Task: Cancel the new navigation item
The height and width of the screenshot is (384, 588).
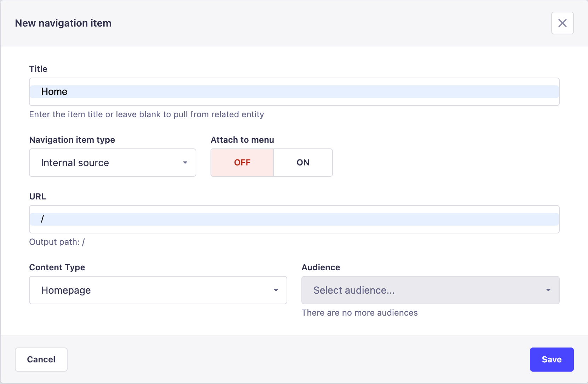Action: coord(41,360)
